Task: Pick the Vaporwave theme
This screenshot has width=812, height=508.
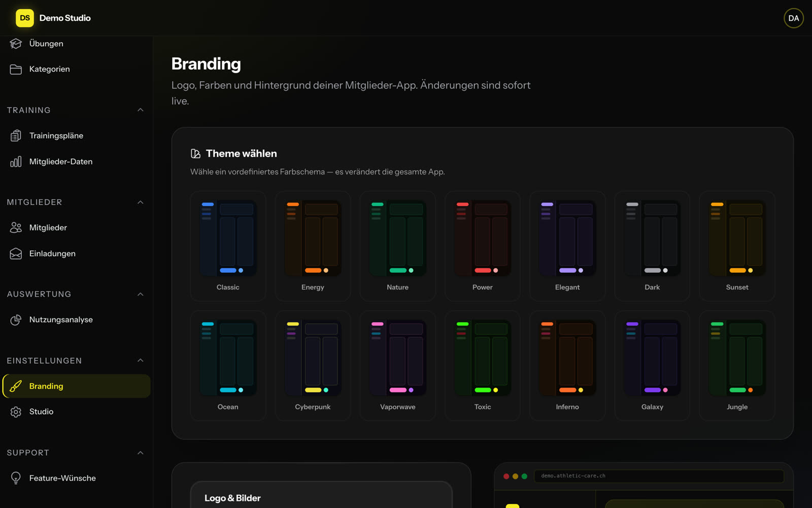Action: click(398, 366)
